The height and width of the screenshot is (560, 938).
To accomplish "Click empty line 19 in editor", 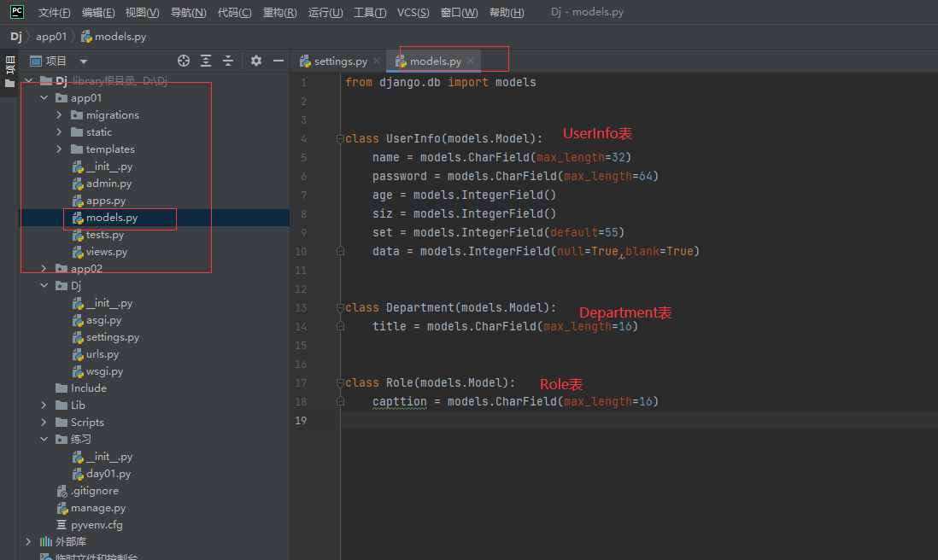I will click(x=513, y=420).
